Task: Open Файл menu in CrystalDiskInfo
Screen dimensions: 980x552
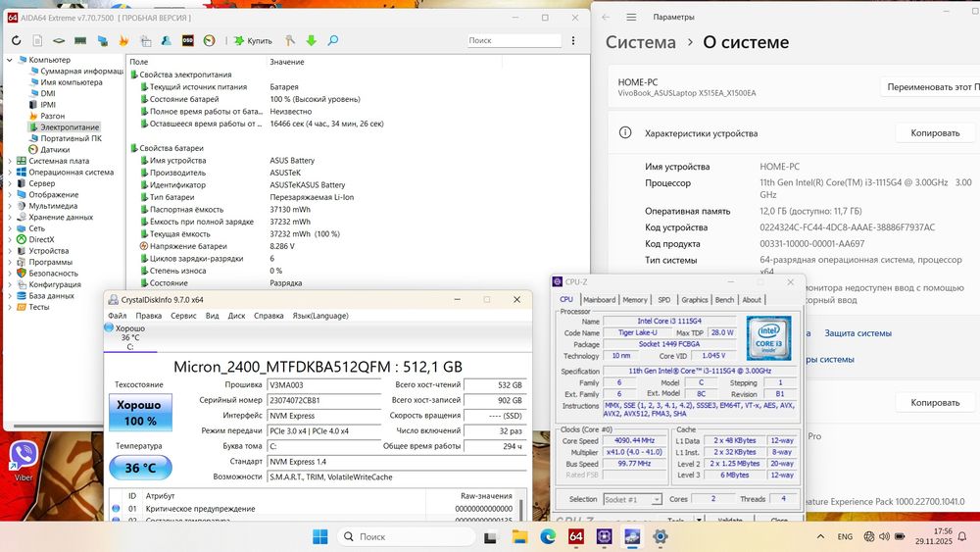Action: (x=117, y=316)
